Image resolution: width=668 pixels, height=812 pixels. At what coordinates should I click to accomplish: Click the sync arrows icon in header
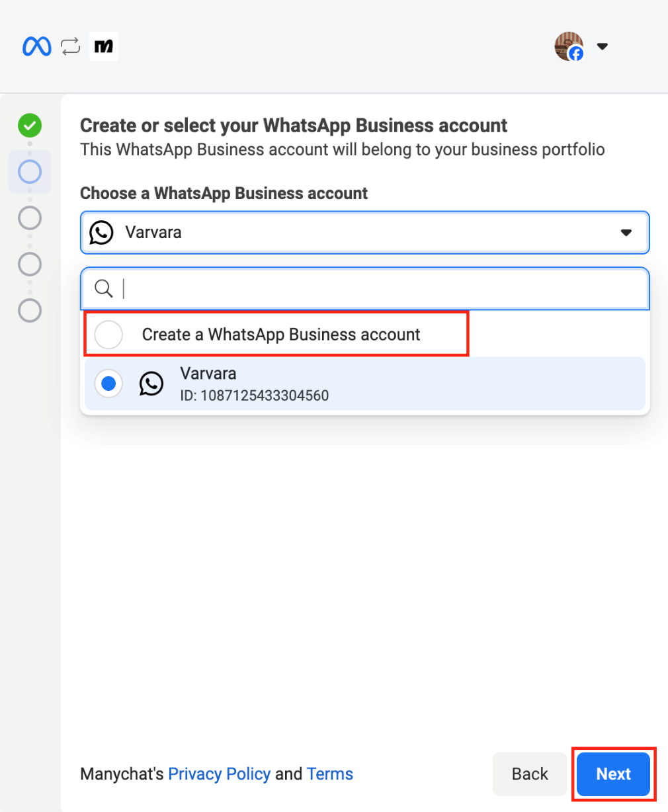pyautogui.click(x=70, y=46)
